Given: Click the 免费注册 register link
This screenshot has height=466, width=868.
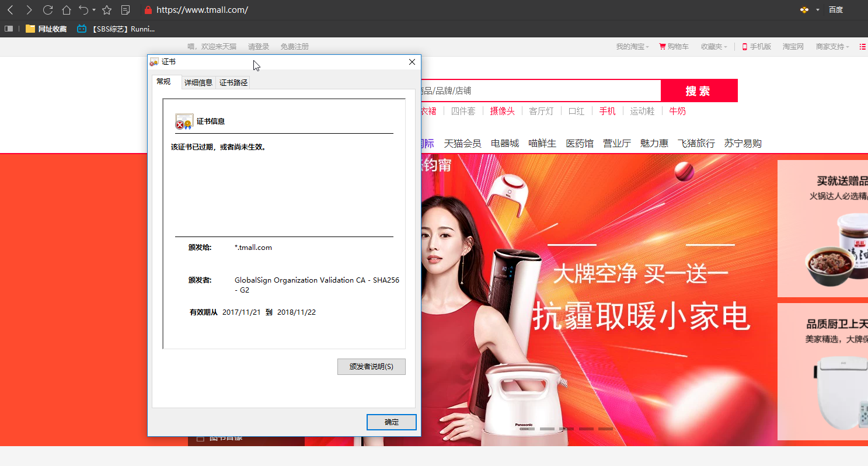Looking at the screenshot, I should pyautogui.click(x=294, y=47).
